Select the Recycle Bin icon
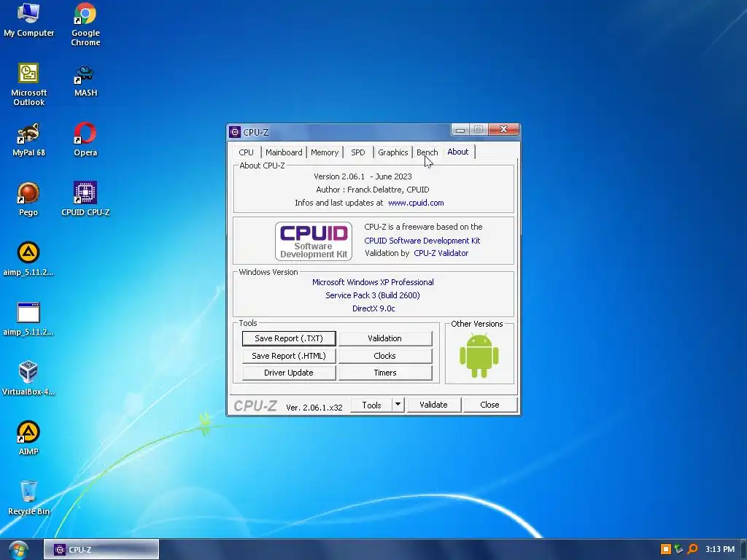 (x=28, y=497)
